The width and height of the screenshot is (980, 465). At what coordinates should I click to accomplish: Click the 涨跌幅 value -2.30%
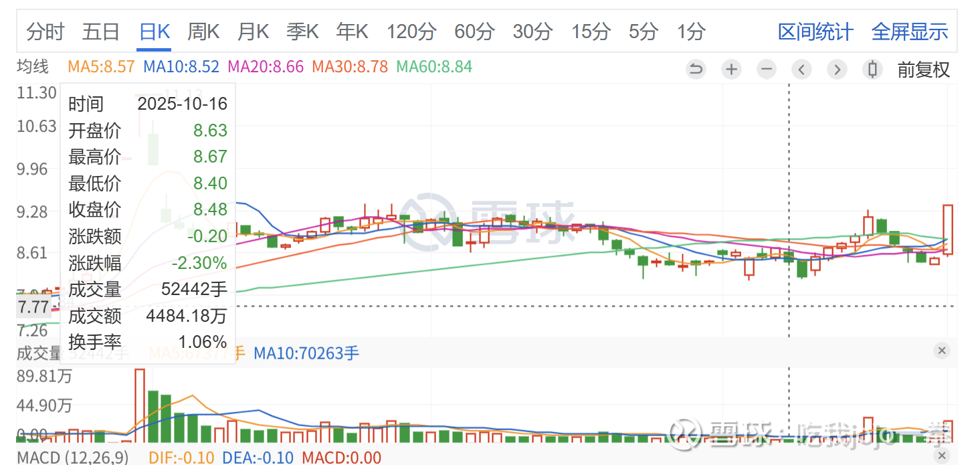pos(199,263)
